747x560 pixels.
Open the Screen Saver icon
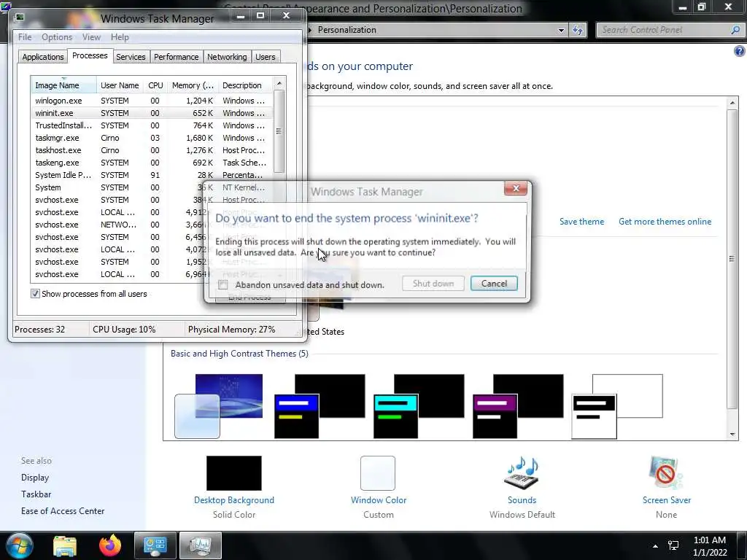point(665,472)
